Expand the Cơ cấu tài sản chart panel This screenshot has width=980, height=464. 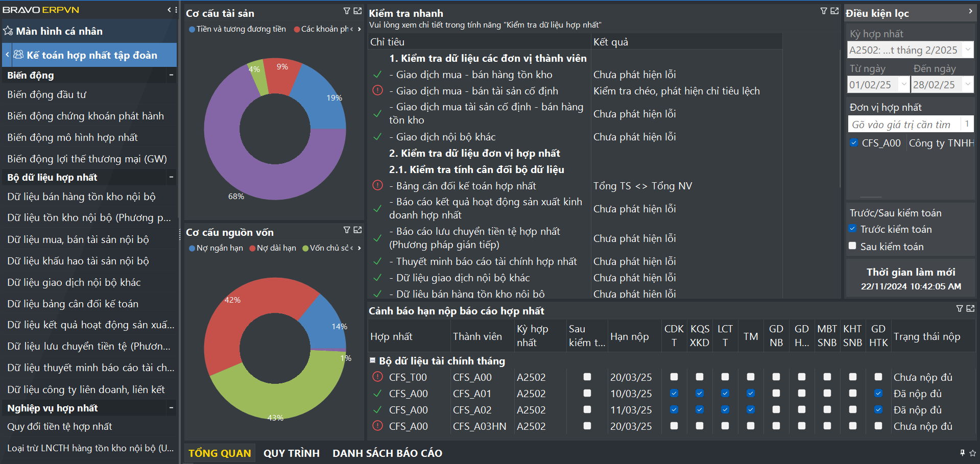click(x=357, y=11)
